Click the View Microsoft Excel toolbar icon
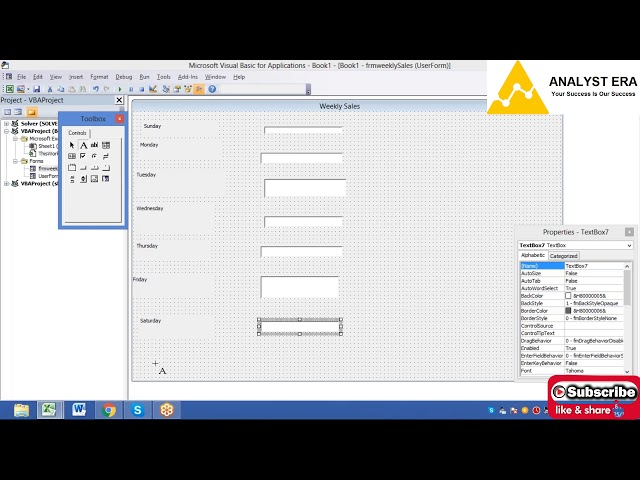Screen dimensions: 640x480 [9, 89]
